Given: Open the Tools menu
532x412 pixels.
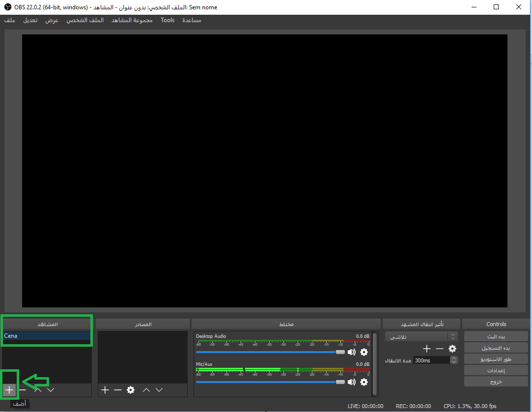Looking at the screenshot, I should (x=168, y=20).
